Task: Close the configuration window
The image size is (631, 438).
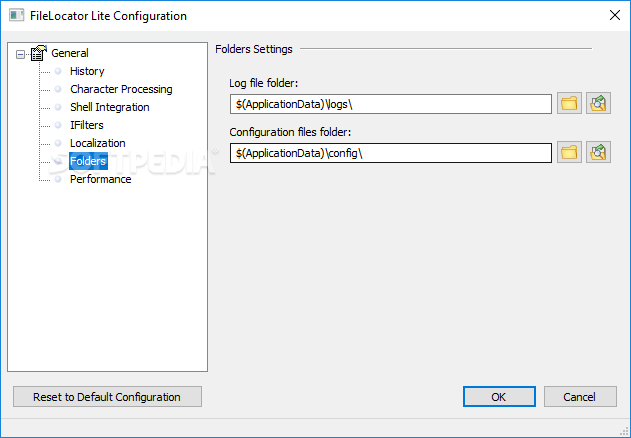Action: coord(615,15)
